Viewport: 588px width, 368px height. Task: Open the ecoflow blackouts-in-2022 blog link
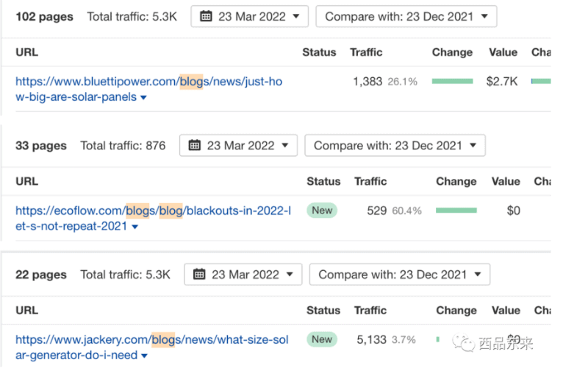(153, 218)
